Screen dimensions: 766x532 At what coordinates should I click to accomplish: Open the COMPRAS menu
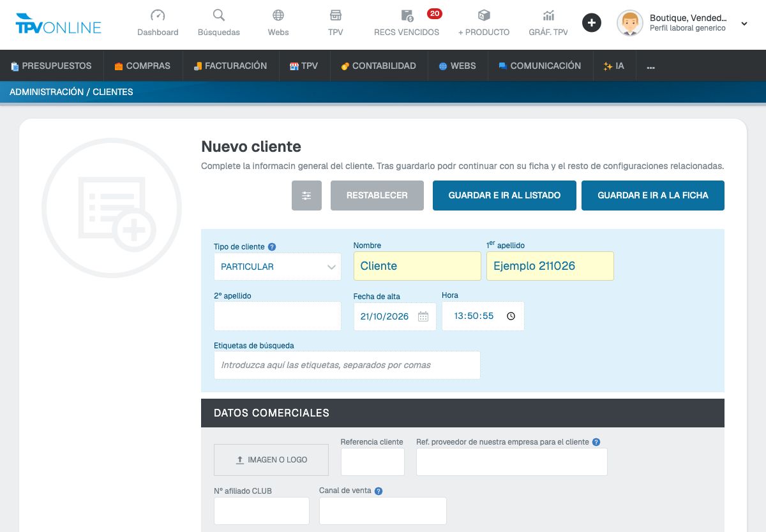pyautogui.click(x=142, y=66)
